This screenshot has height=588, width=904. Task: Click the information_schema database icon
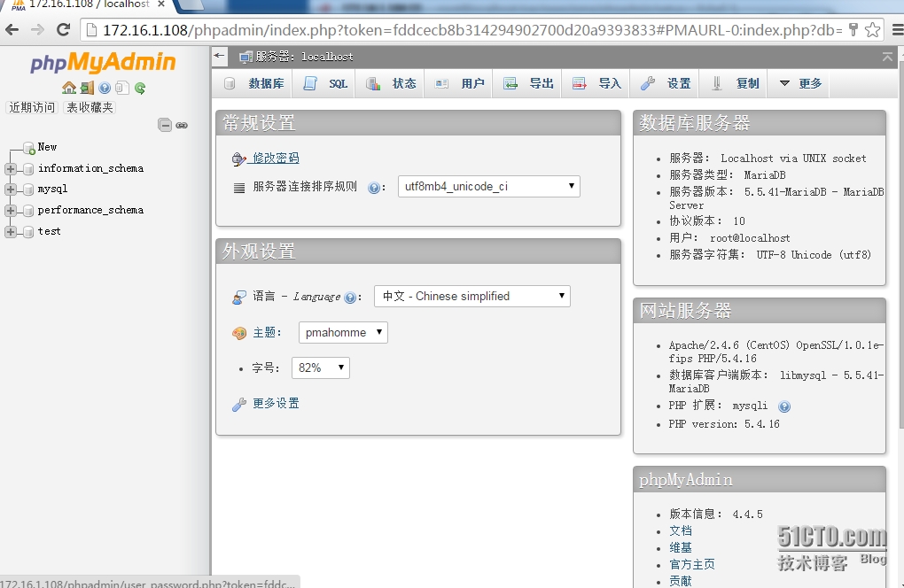click(x=28, y=169)
